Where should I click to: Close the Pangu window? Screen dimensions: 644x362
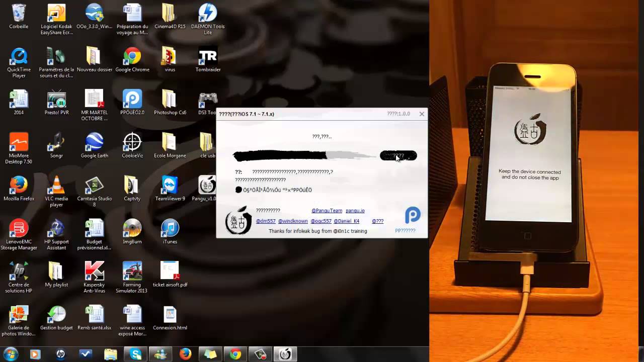(422, 114)
